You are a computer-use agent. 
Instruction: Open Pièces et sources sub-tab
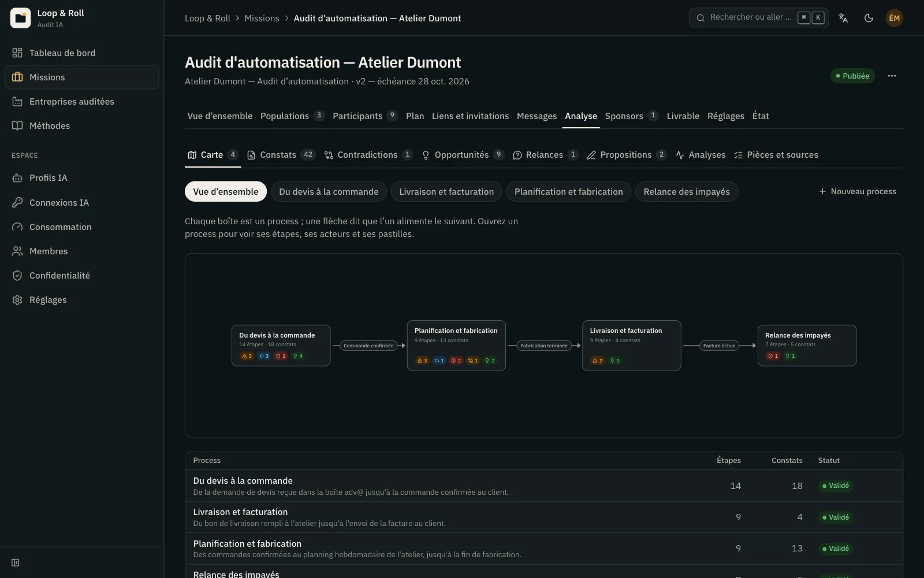(x=776, y=154)
